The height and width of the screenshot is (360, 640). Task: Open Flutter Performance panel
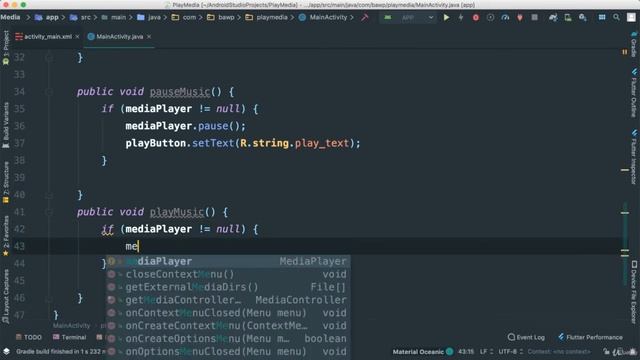click(590, 337)
